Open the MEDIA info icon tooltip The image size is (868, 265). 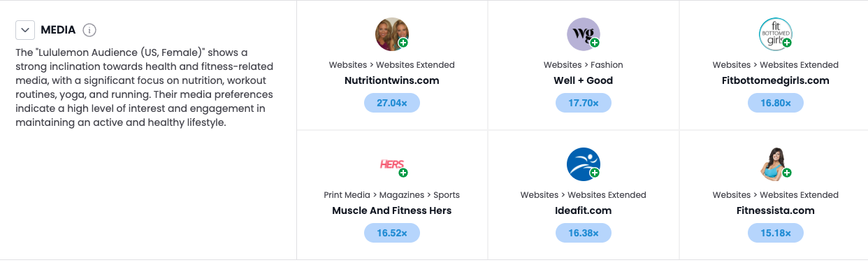click(89, 30)
